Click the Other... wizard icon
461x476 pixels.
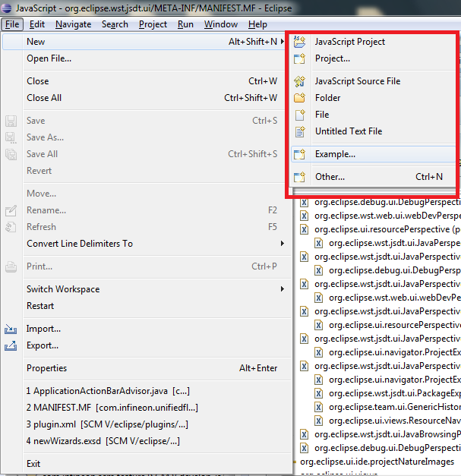[x=299, y=177]
